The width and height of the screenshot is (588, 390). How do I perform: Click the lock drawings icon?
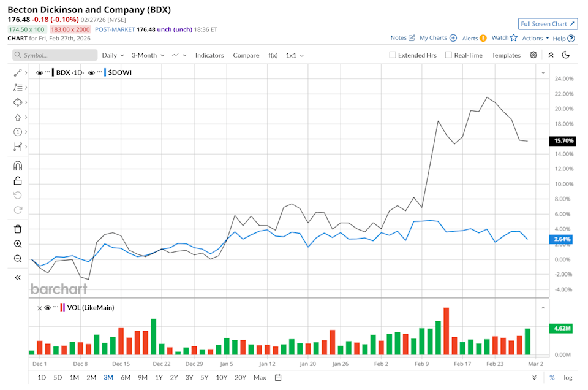pos(18,180)
